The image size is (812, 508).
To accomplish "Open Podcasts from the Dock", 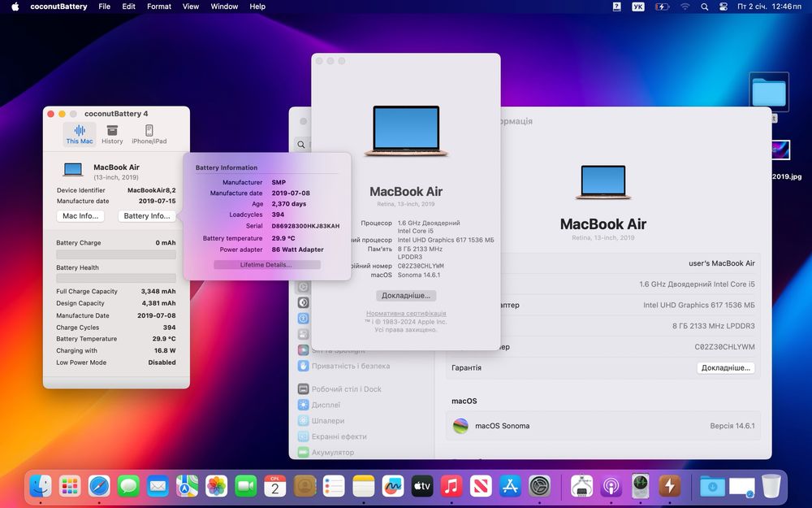I will [611, 486].
